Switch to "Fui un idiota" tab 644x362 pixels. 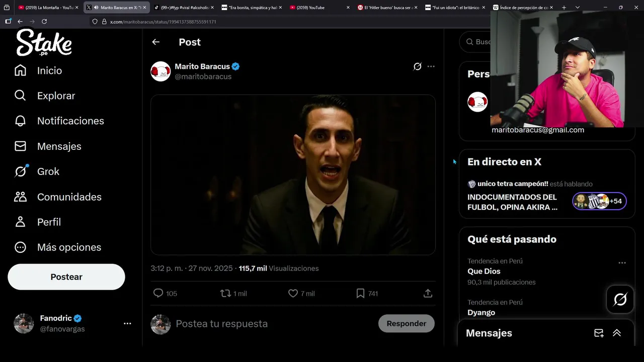tap(455, 8)
